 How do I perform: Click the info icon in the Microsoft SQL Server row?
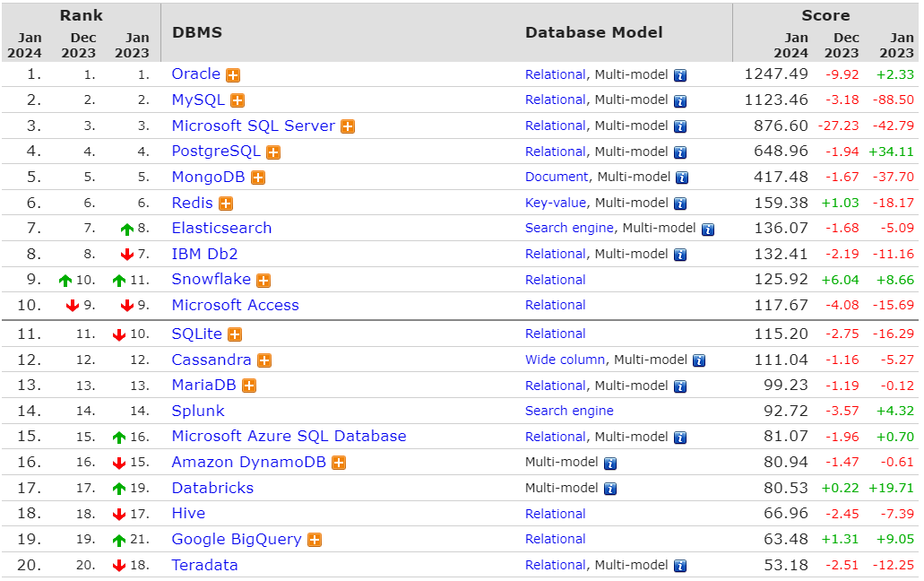(680, 126)
